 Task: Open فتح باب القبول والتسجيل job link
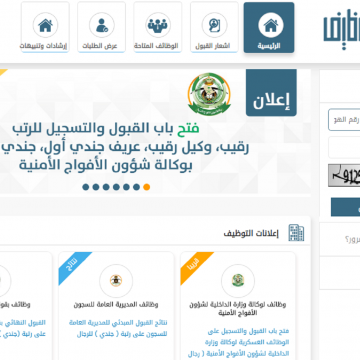247,342
